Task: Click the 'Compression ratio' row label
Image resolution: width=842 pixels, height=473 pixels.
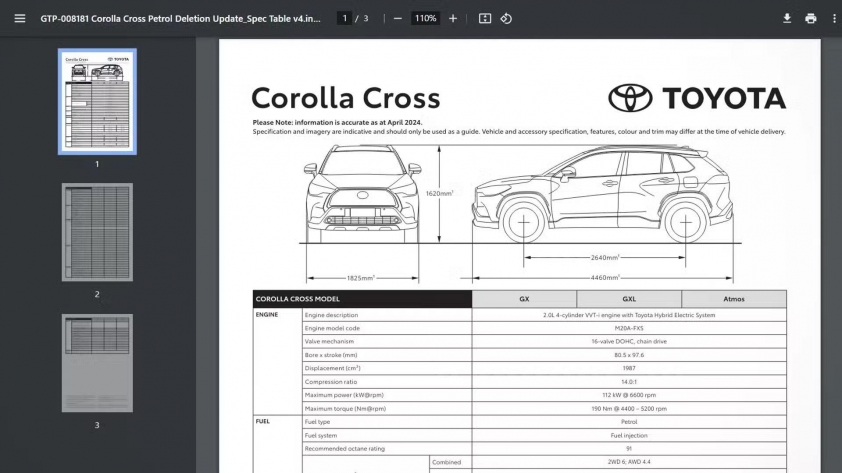Action: (x=331, y=382)
